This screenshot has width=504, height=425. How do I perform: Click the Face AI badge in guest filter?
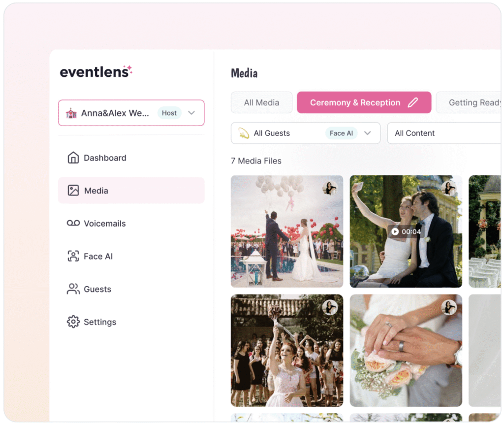click(341, 133)
